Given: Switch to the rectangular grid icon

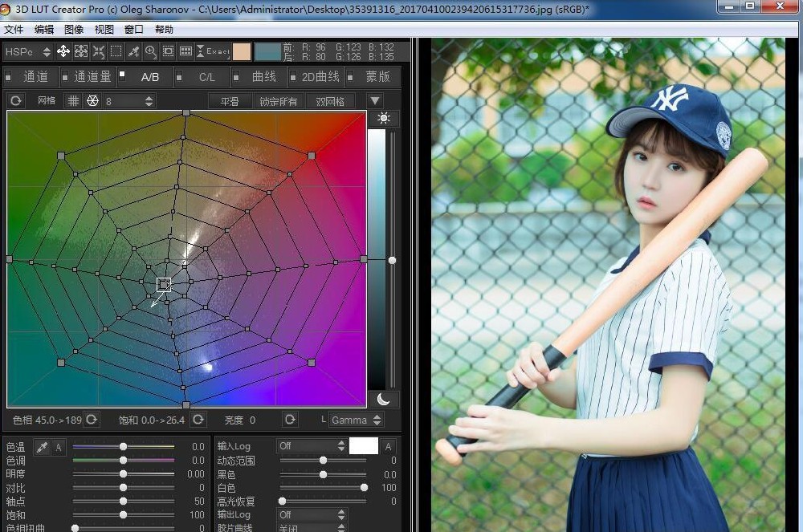Looking at the screenshot, I should click(73, 101).
